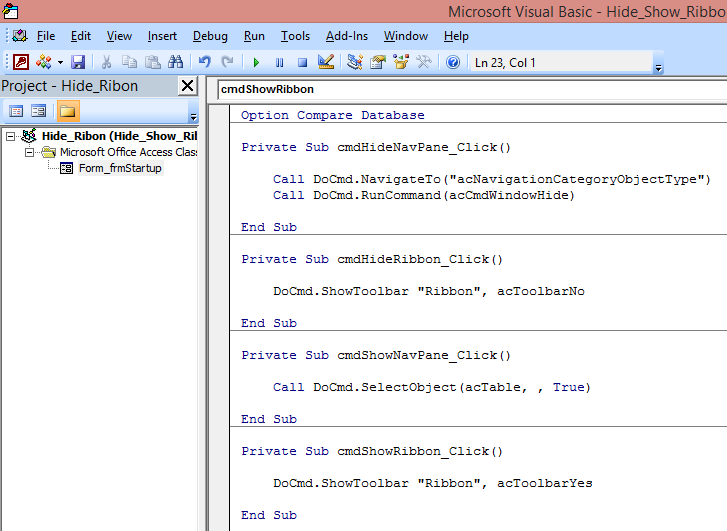Open the Debug menu
This screenshot has height=531, width=727.
tap(210, 36)
